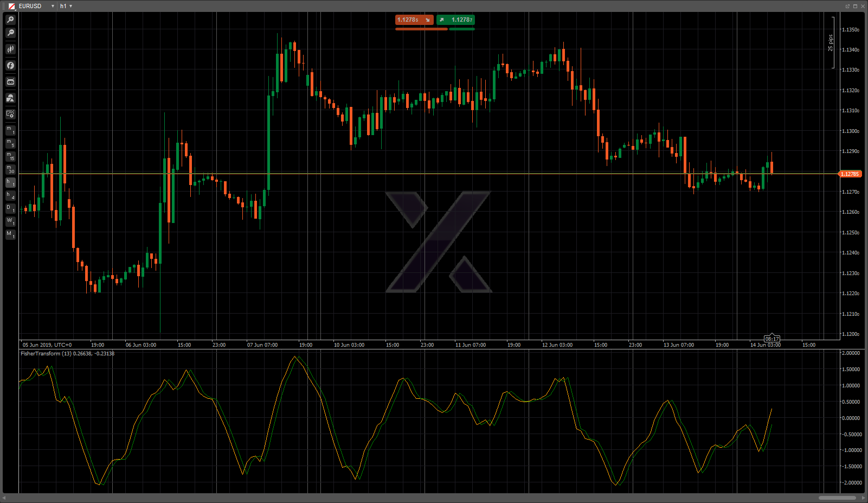Click the zoom in magnifier icon
Image resolution: width=868 pixels, height=503 pixels.
click(x=10, y=20)
